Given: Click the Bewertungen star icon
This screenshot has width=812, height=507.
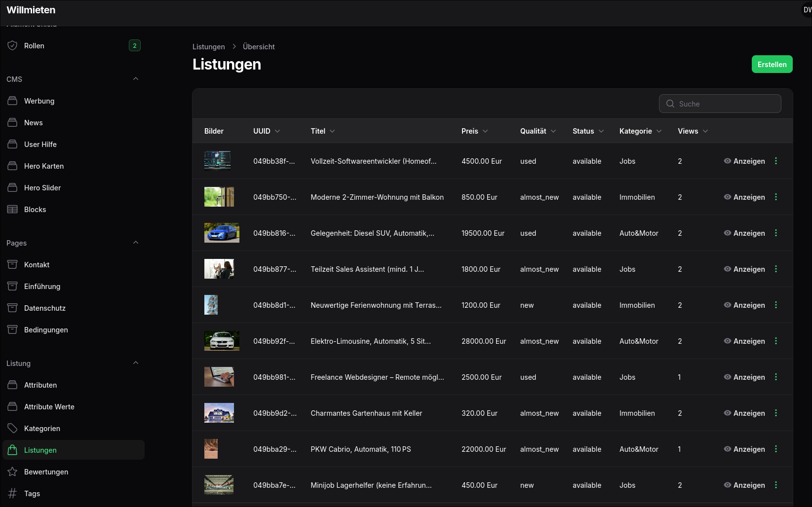Looking at the screenshot, I should 12,472.
